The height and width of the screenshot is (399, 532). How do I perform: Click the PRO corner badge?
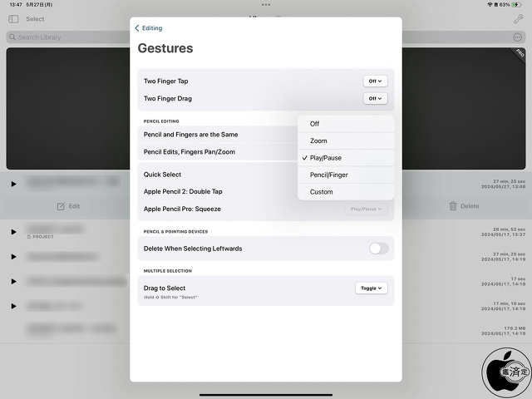click(519, 53)
